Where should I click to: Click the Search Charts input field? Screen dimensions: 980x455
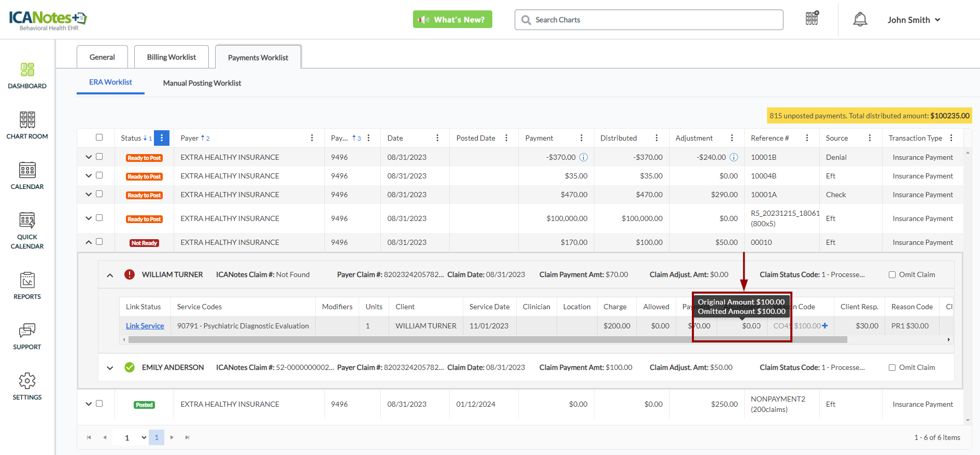649,20
